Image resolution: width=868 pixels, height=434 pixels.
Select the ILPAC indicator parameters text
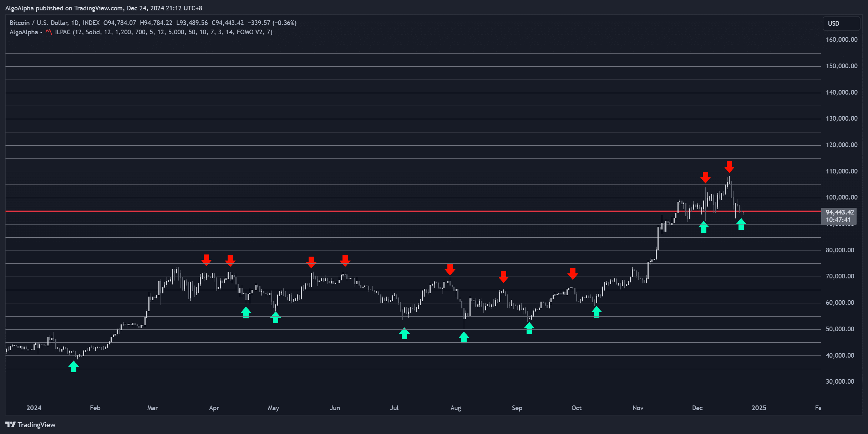coord(163,32)
